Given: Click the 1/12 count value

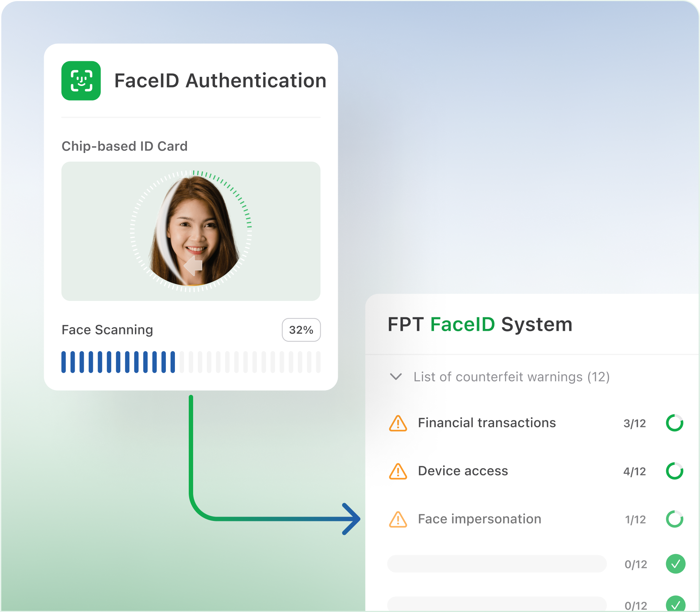Looking at the screenshot, I should pos(636,519).
